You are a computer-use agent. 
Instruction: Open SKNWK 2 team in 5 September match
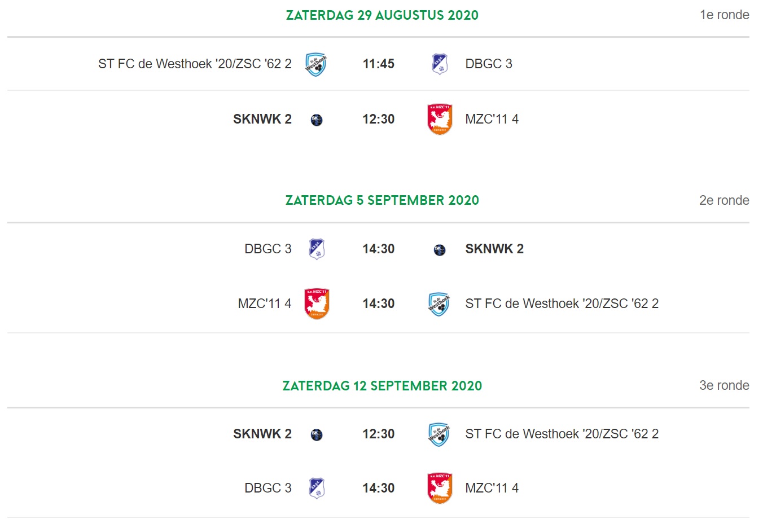pyautogui.click(x=494, y=249)
